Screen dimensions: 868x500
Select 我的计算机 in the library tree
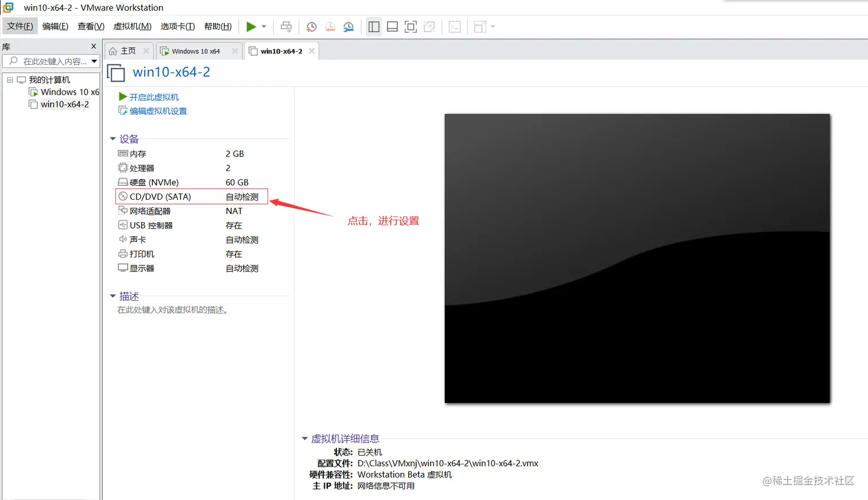(x=49, y=80)
